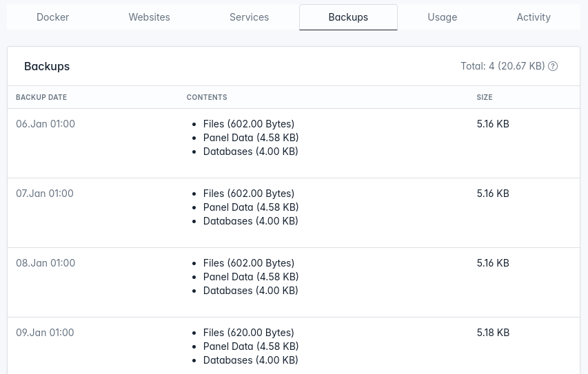Click Panel Data (4.58 KB) in 08.Jan row
Viewport: 588px width, 374px height.
(x=251, y=277)
